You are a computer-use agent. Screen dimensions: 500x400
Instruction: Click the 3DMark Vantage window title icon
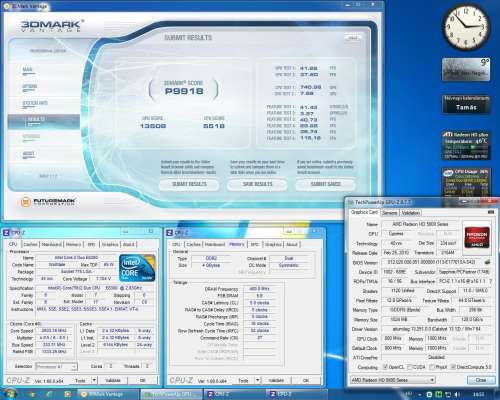click(x=6, y=6)
